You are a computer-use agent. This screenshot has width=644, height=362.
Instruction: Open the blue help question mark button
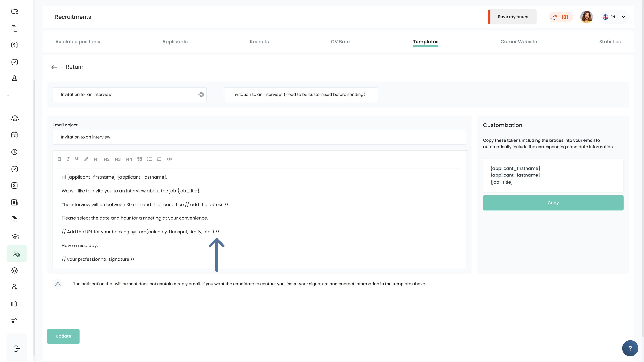pyautogui.click(x=630, y=348)
